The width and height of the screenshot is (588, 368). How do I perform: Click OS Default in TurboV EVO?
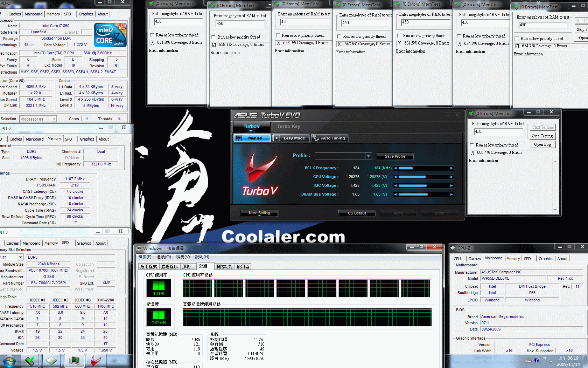tap(357, 213)
